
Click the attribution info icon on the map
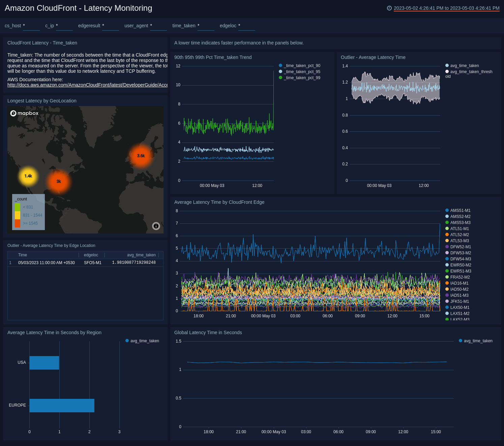click(156, 226)
